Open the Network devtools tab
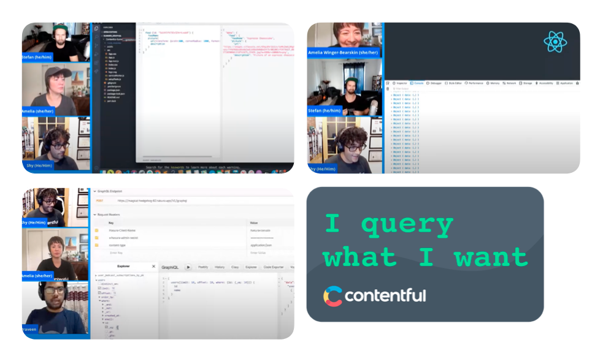Screen dimensions: 600x364 [x=509, y=83]
